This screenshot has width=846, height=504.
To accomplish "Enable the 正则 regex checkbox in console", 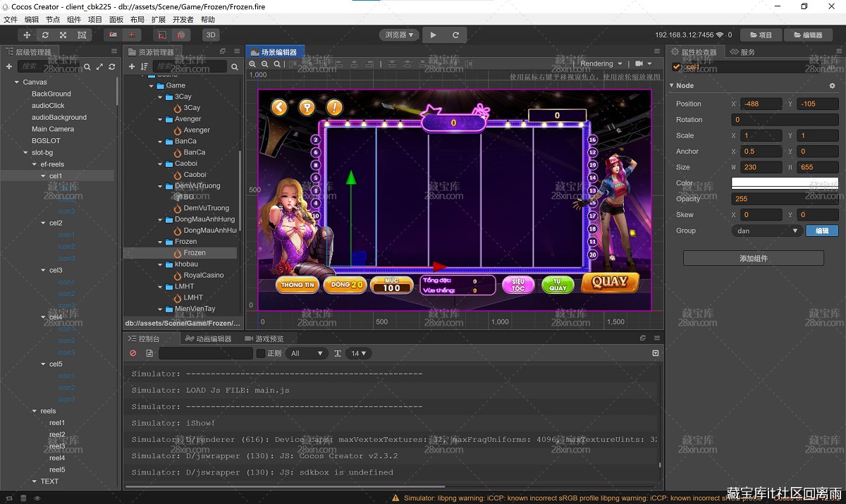I will pos(261,353).
